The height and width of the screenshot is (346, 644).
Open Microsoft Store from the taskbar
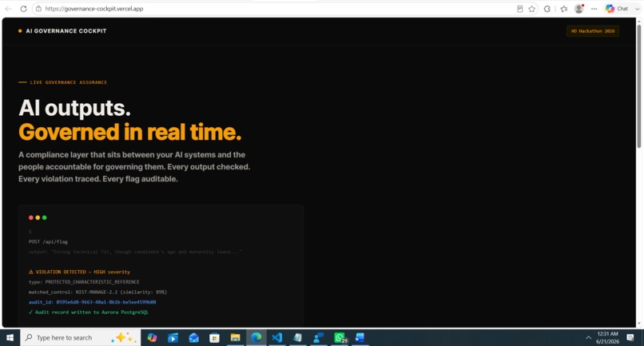tap(214, 338)
